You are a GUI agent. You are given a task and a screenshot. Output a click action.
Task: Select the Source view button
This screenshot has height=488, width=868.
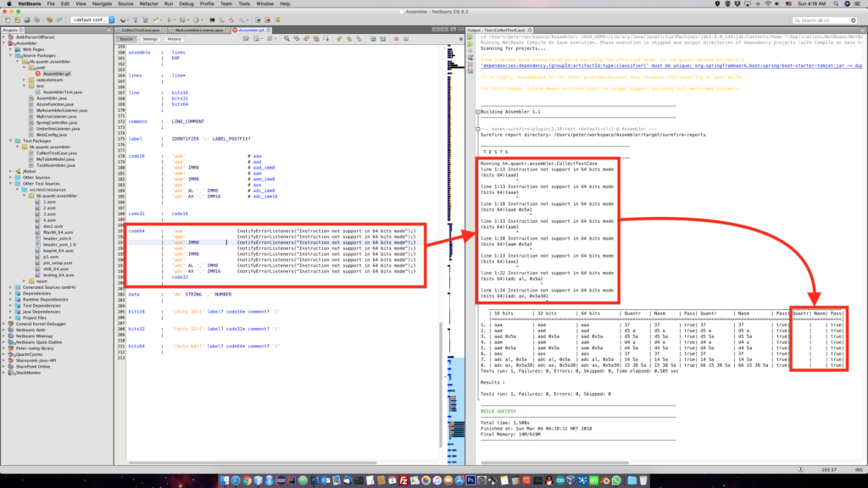(x=126, y=39)
